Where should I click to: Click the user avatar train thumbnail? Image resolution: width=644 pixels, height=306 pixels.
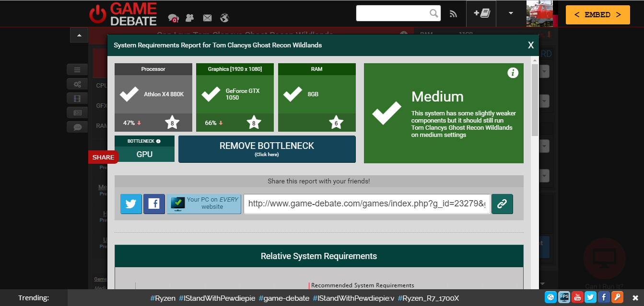point(540,13)
